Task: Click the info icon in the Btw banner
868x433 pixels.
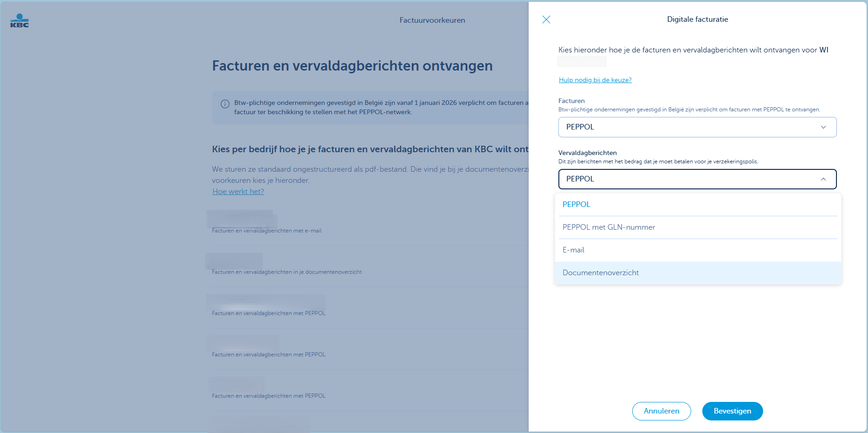Action: (225, 104)
